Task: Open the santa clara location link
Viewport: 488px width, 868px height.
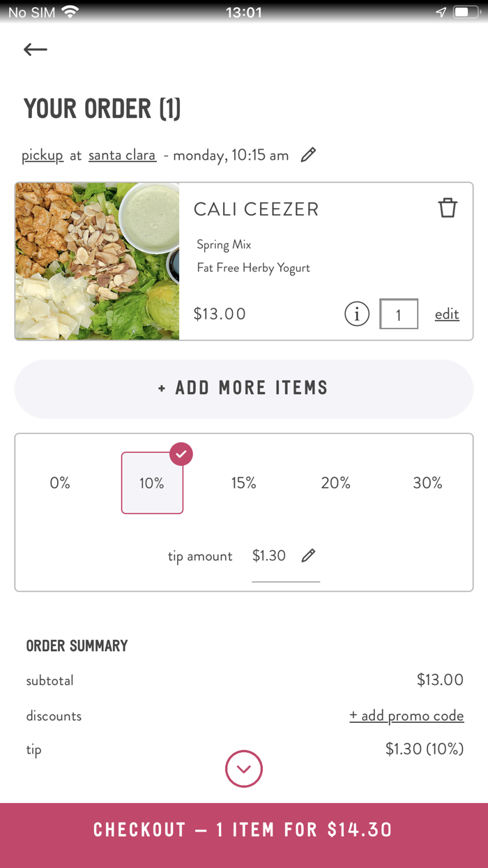Action: tap(122, 154)
